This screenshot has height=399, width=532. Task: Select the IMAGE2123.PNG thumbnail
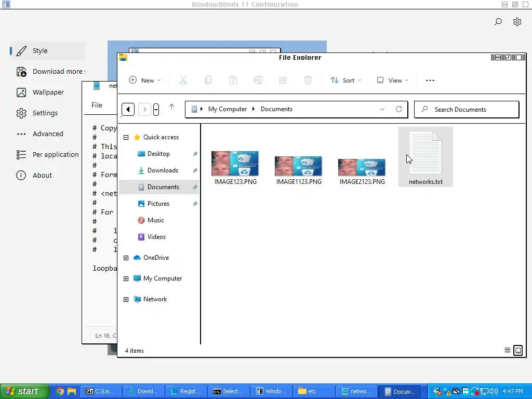362,167
